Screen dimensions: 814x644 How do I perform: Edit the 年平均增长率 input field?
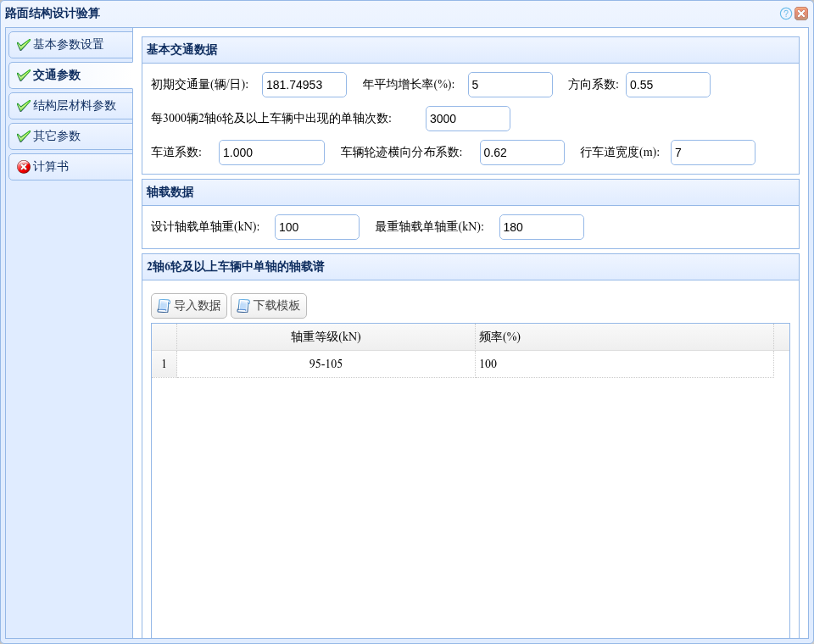pos(510,85)
